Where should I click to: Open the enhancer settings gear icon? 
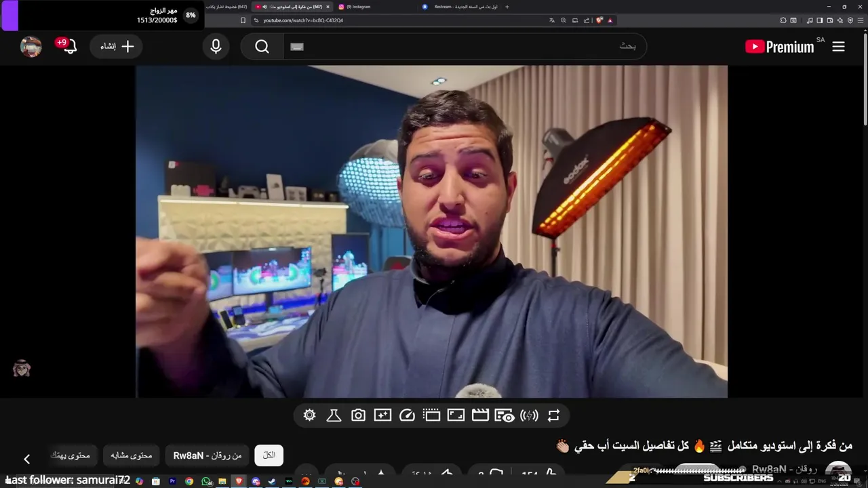[309, 415]
